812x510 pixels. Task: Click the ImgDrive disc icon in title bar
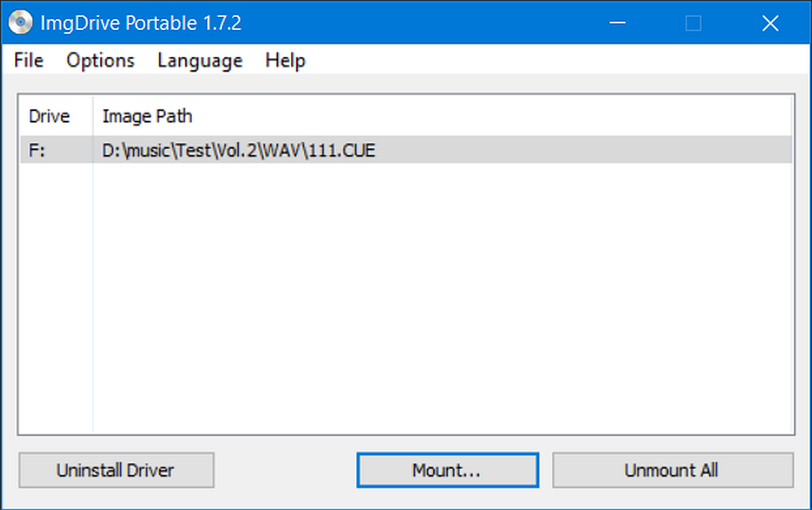click(20, 24)
